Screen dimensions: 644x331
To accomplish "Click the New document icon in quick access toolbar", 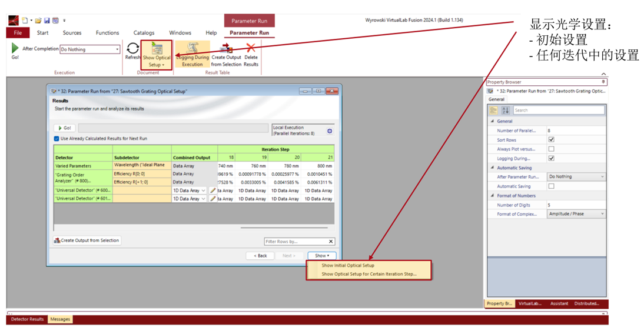I will coord(25,20).
